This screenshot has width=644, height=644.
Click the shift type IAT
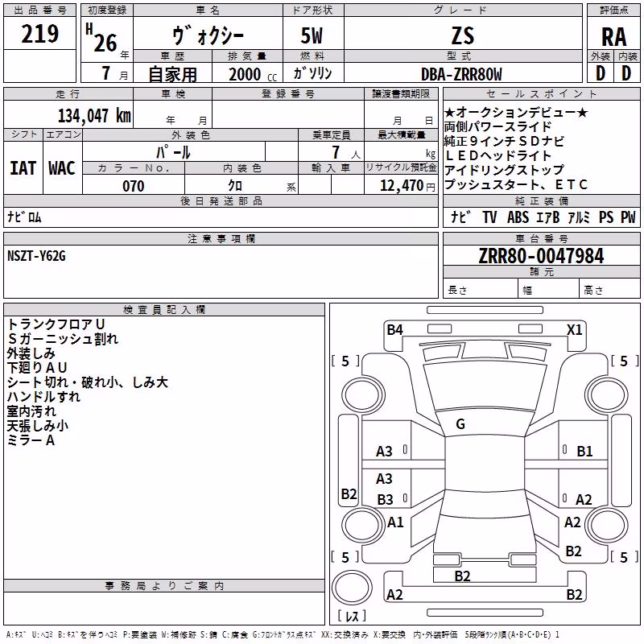[23, 168]
